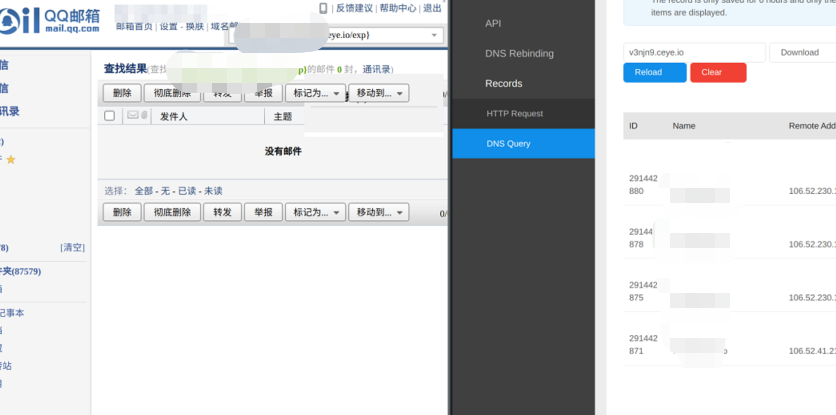Open the 标记为... dropdown above the 发件人 header
836x415 pixels.
pos(316,93)
